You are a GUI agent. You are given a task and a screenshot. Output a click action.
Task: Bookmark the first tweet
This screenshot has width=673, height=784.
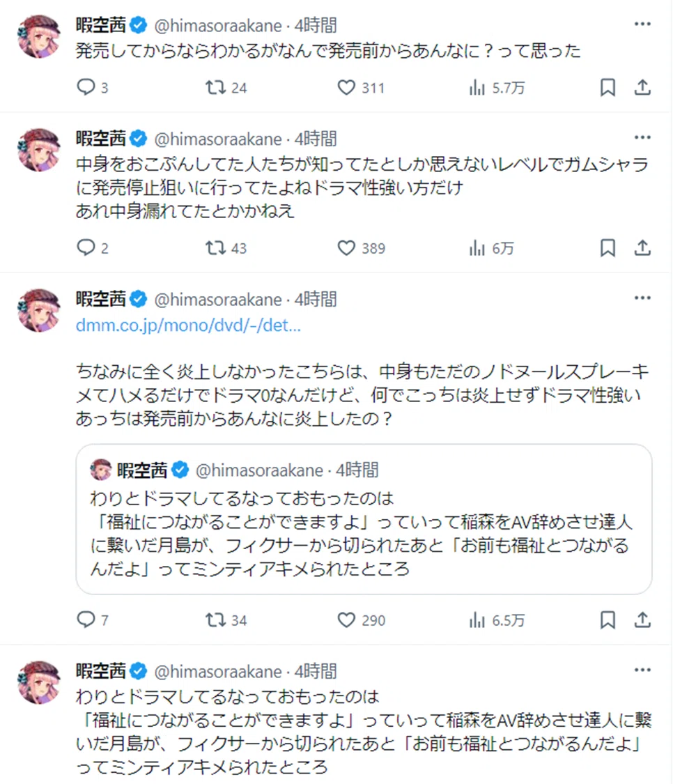pyautogui.click(x=608, y=88)
